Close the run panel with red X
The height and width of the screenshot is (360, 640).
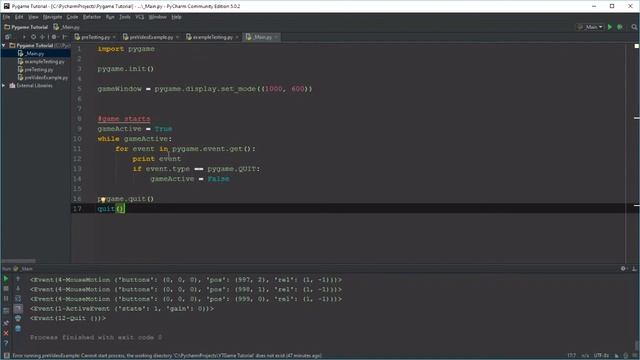(6, 333)
